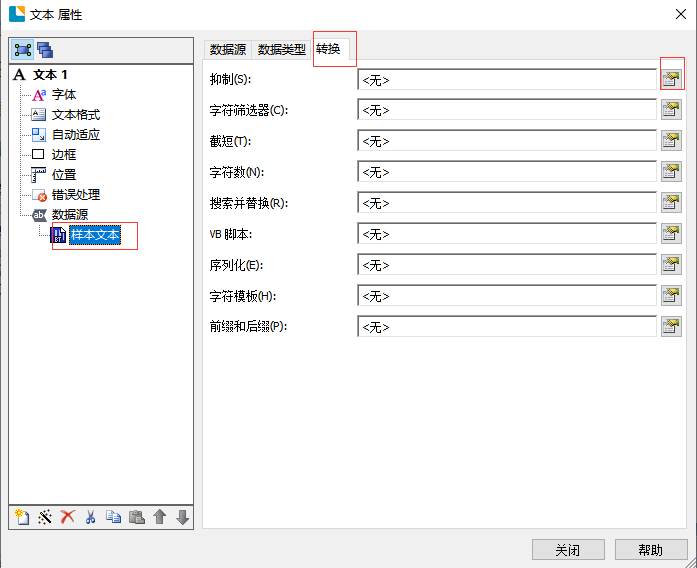Select 字体 in the property tree
Image resolution: width=697 pixels, height=568 pixels.
[63, 95]
